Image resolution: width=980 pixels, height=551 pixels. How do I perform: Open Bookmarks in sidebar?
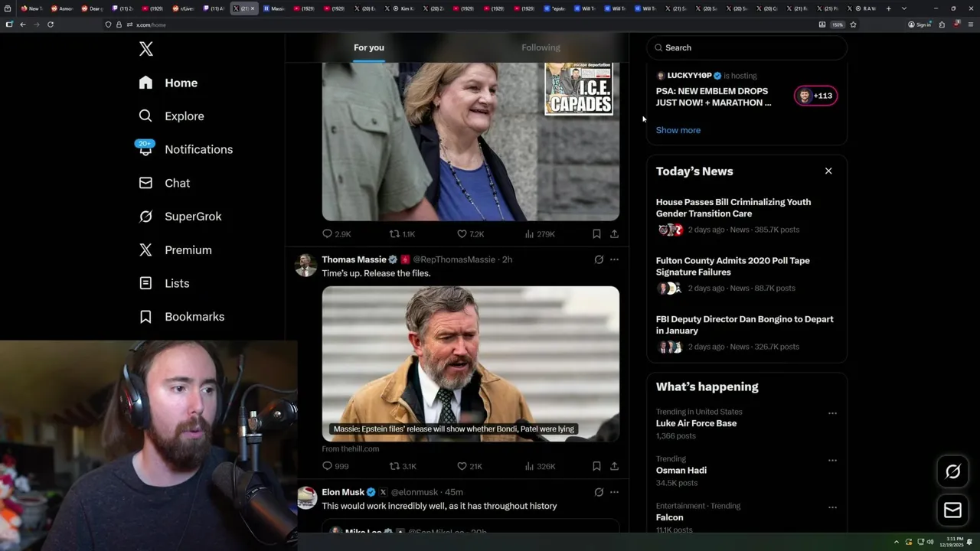(x=182, y=317)
